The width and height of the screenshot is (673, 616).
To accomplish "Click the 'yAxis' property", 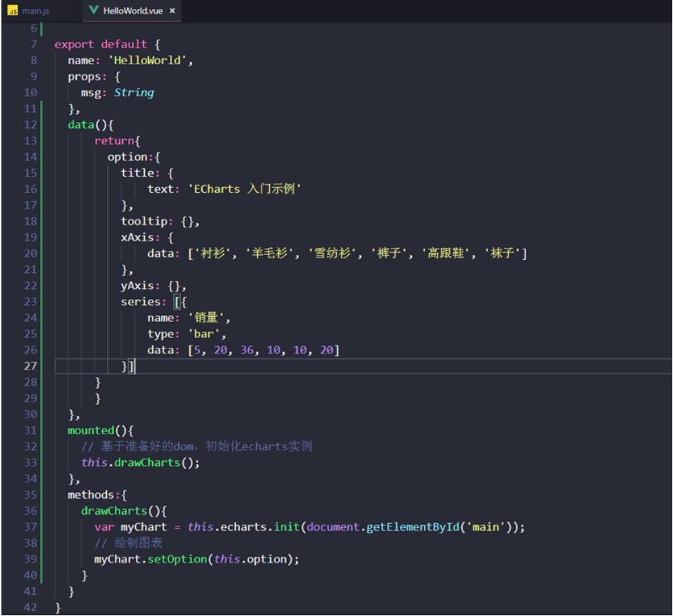I will (x=138, y=286).
